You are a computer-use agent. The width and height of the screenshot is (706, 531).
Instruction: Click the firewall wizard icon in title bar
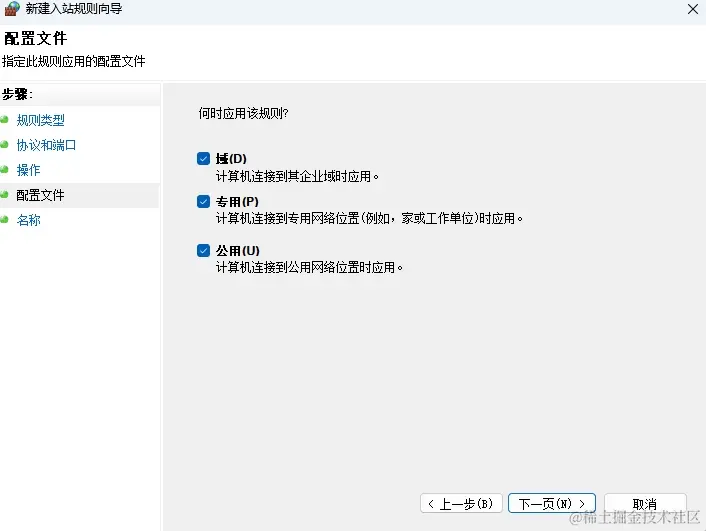[12, 9]
